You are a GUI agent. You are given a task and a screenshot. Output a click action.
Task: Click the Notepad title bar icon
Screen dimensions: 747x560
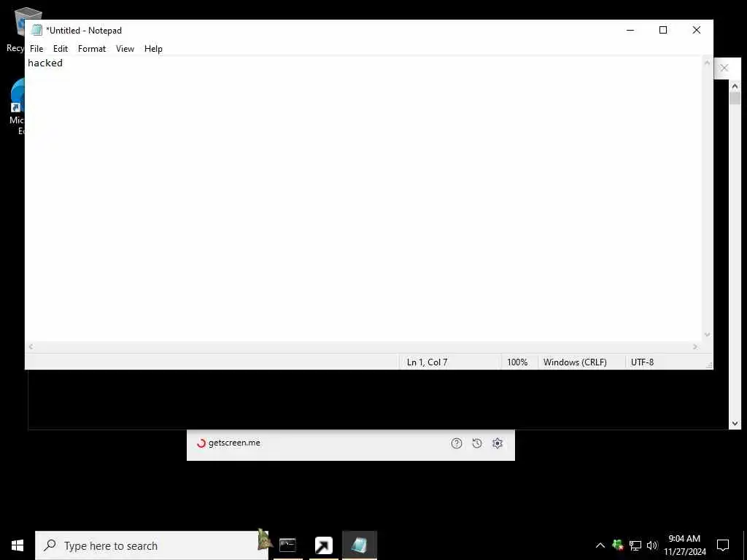(36, 30)
